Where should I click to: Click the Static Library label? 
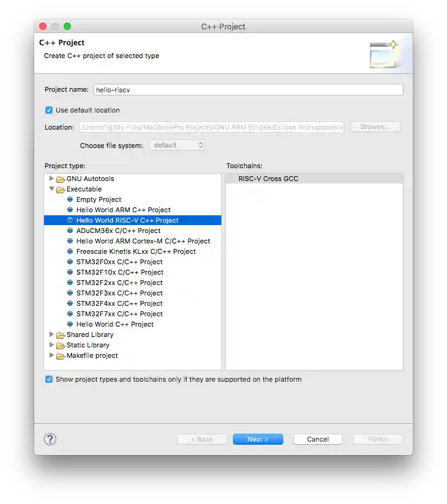pos(88,345)
